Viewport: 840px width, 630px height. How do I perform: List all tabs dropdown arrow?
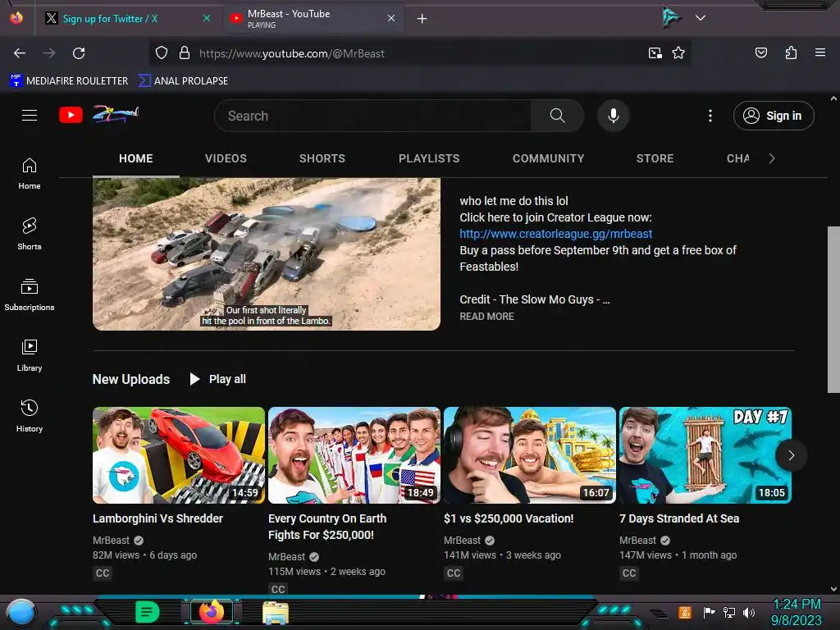tap(701, 18)
